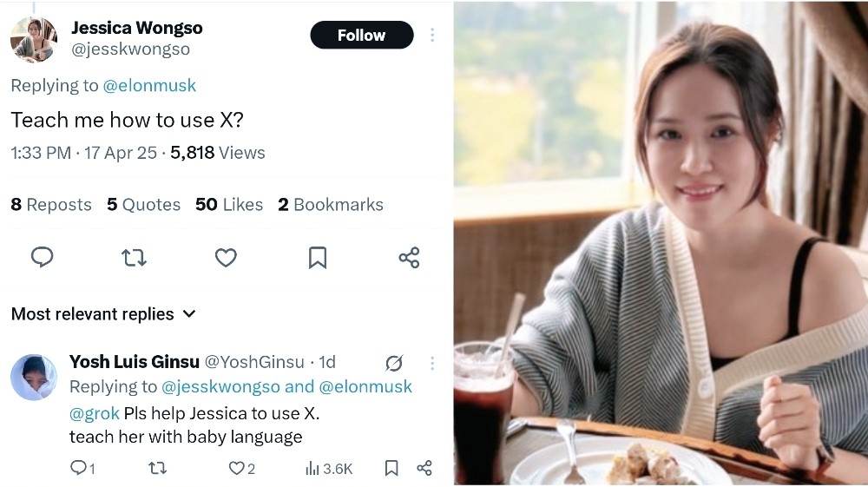Repost Yosh Luis Ginsu's reply
This screenshot has width=868, height=487.
point(157,468)
